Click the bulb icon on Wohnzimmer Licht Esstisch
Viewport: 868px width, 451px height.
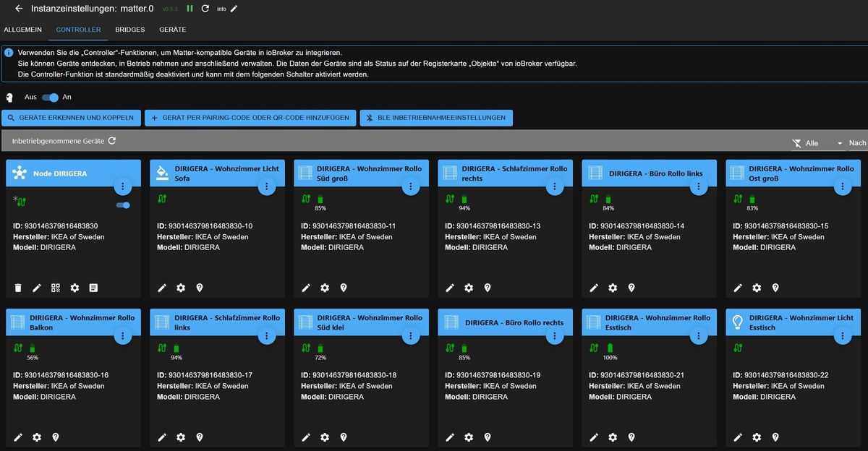coord(738,322)
